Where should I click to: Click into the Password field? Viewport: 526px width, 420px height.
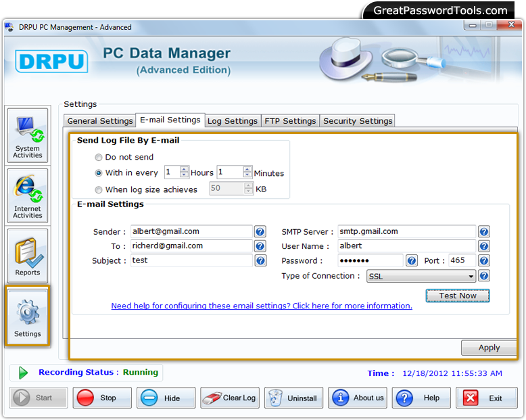point(370,260)
